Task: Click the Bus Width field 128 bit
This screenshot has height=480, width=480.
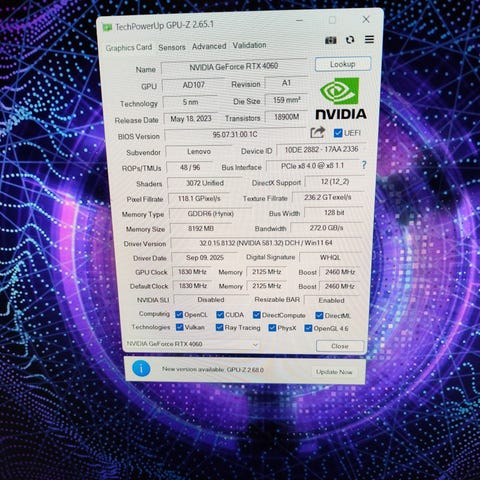Action: point(334,212)
